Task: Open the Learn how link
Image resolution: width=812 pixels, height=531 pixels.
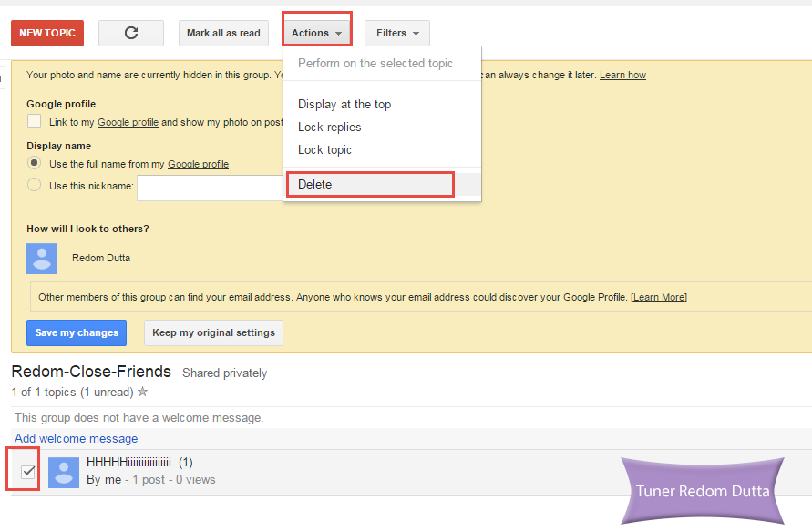Action: (x=622, y=75)
